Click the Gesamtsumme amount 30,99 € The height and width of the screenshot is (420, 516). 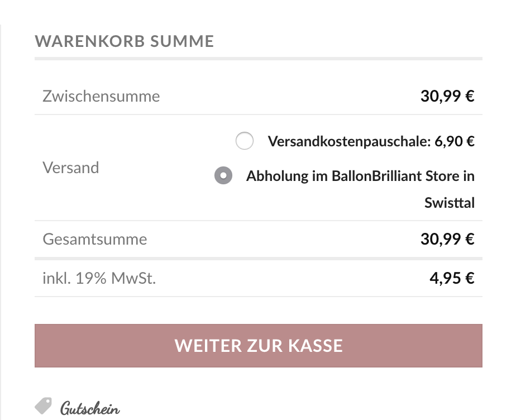tap(447, 239)
